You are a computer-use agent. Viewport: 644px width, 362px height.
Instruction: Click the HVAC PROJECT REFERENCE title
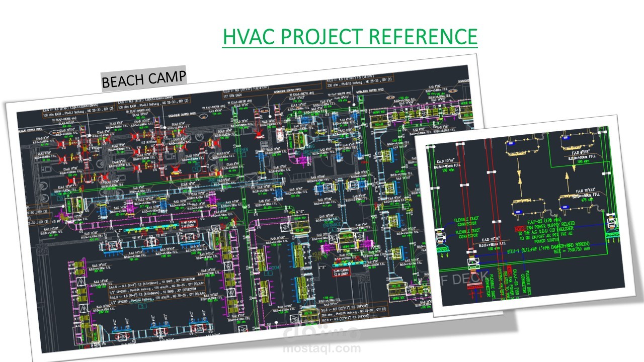pos(350,37)
